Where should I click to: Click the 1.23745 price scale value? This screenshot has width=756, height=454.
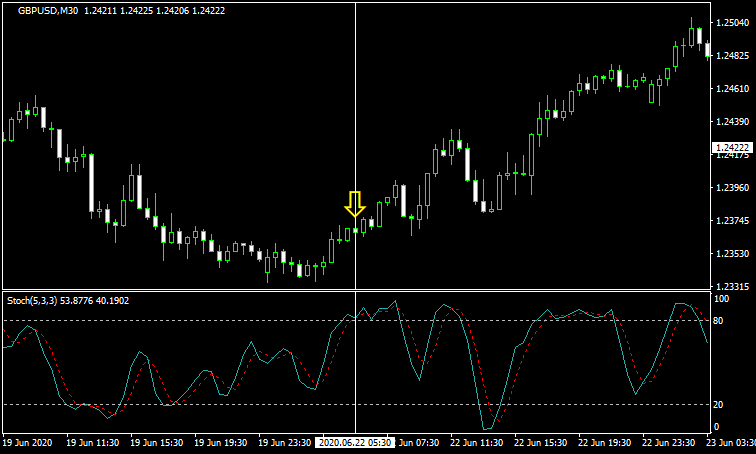[732, 221]
